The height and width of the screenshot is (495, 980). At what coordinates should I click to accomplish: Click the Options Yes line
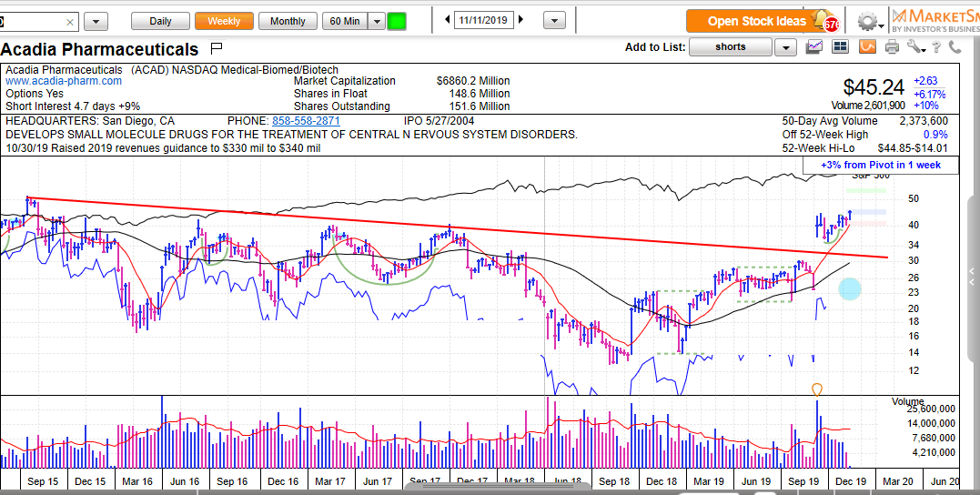(x=35, y=94)
